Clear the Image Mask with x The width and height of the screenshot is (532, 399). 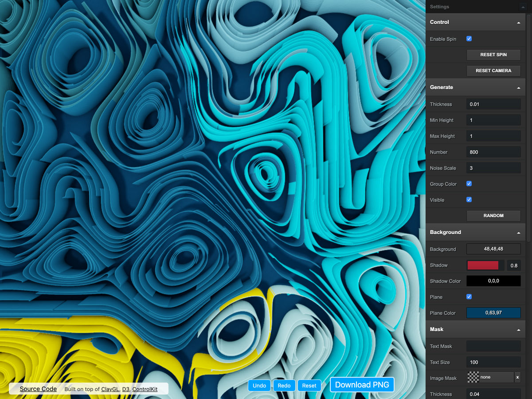coord(517,377)
